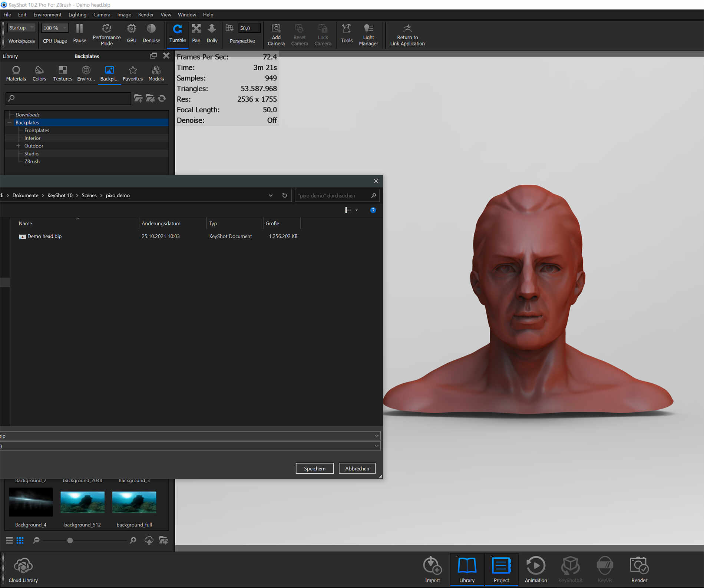Open the Startup workspaces dropdown
Viewport: 704px width, 588px height.
click(22, 28)
